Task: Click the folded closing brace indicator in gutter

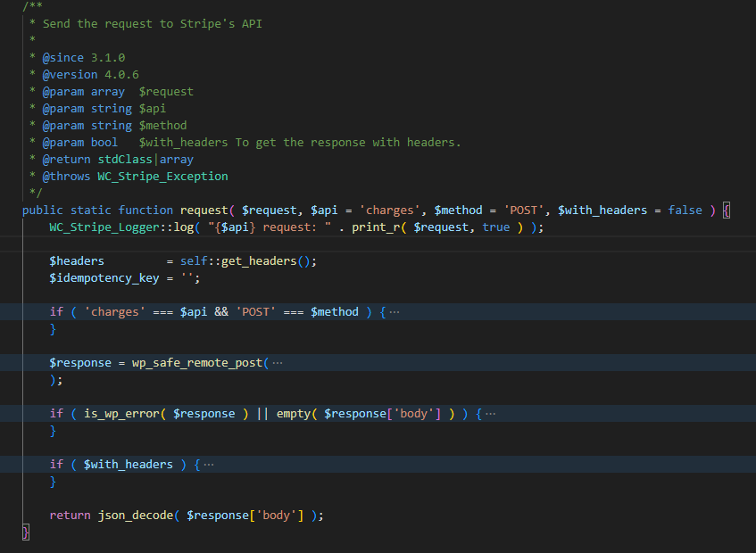Action: click(x=26, y=532)
